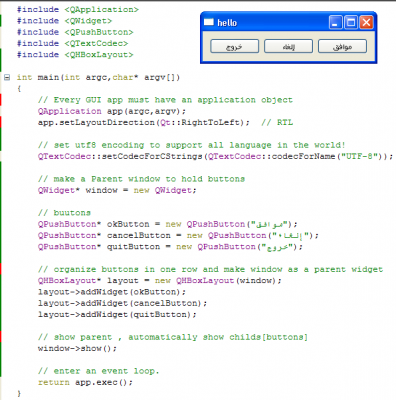Click the QHBoxLayout* layout declaration line
The width and height of the screenshot is (396, 400).
click(160, 281)
